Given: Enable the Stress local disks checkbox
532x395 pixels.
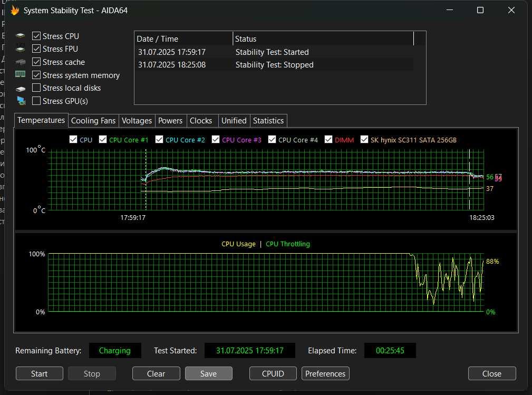Looking at the screenshot, I should click(36, 88).
